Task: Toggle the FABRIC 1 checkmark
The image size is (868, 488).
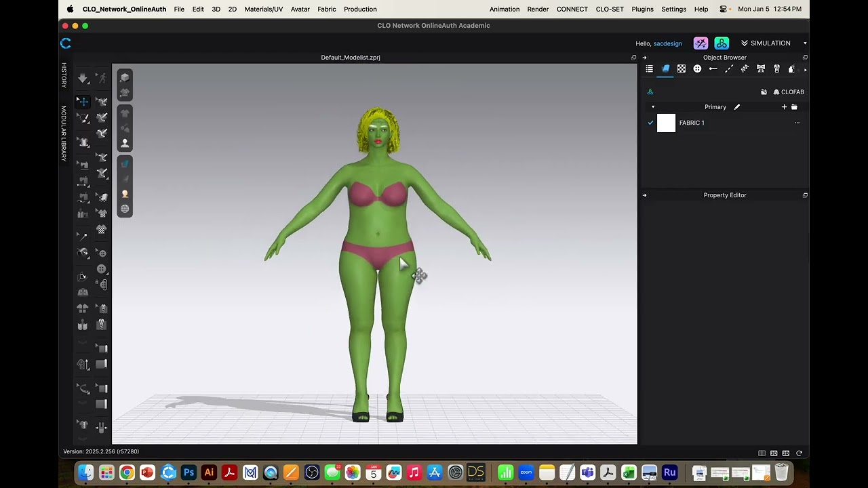Action: click(x=650, y=123)
